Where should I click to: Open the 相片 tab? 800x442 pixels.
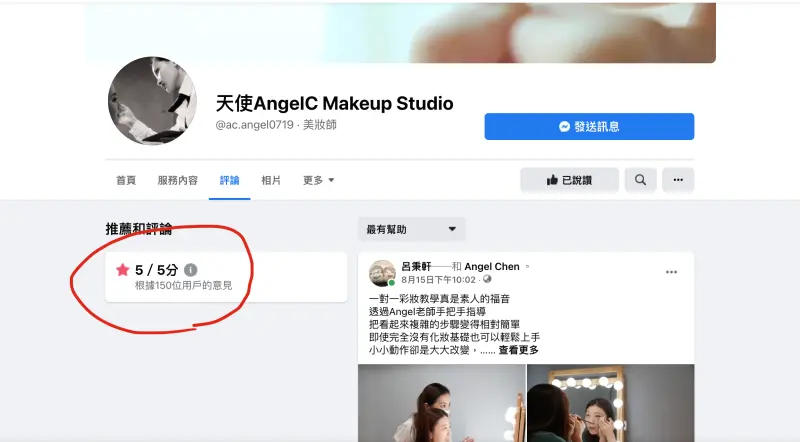271,180
